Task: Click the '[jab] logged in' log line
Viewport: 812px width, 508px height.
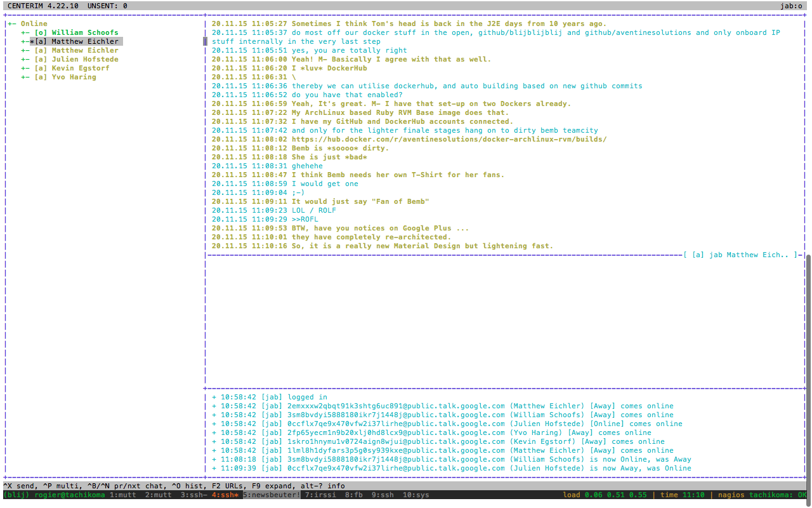Action: (x=270, y=397)
